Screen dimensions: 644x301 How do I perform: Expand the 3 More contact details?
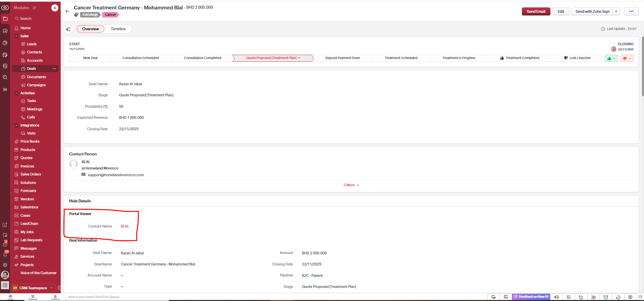click(x=351, y=185)
